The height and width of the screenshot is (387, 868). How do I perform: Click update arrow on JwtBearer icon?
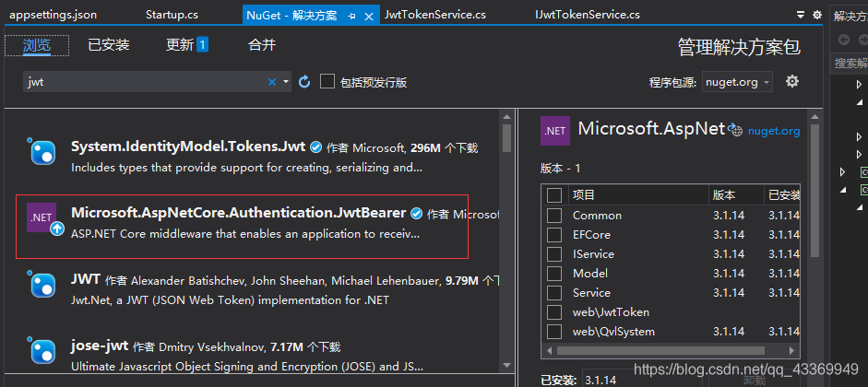click(x=57, y=229)
